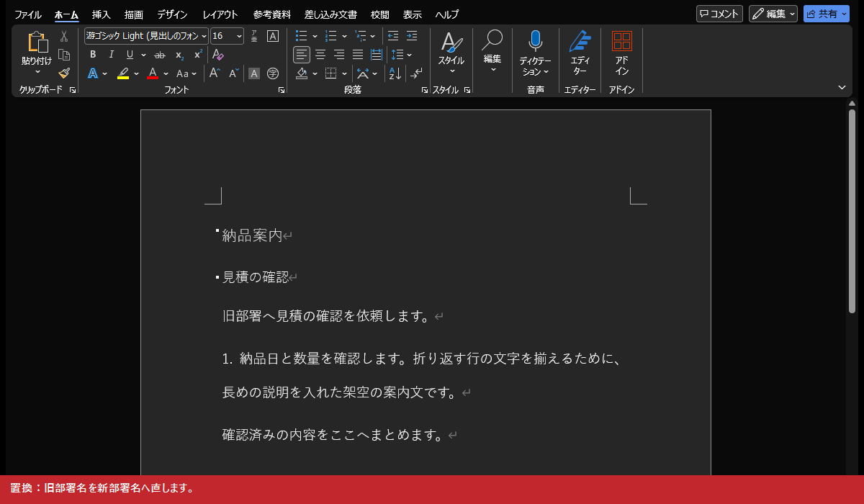Image resolution: width=864 pixels, height=504 pixels.
Task: Switch to the Review ribbon tab
Action: tap(380, 14)
